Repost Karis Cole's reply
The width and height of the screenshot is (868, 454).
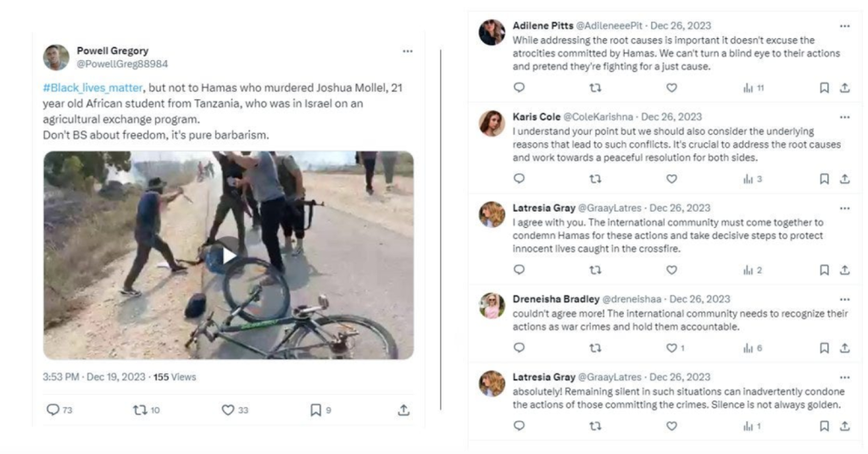595,179
